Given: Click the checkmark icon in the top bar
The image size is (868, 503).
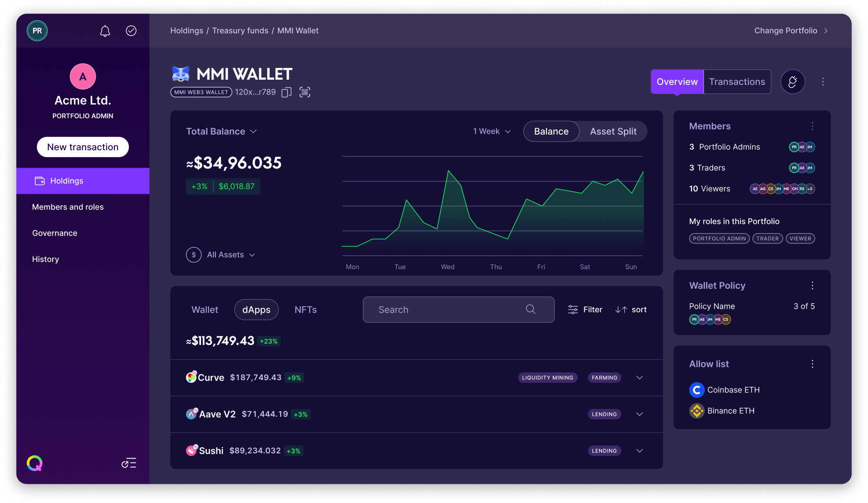Looking at the screenshot, I should pos(131,30).
